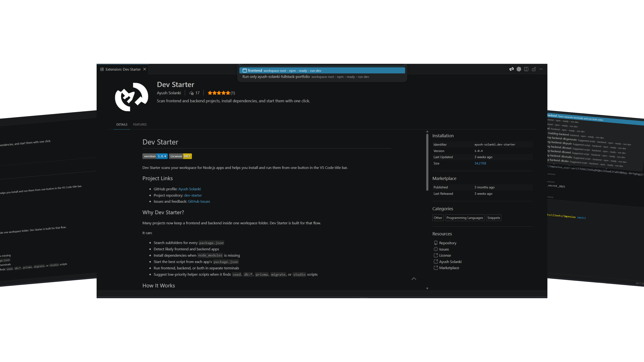The width and height of the screenshot is (644, 362).
Task: Click the split editor icon
Action: (x=526, y=69)
